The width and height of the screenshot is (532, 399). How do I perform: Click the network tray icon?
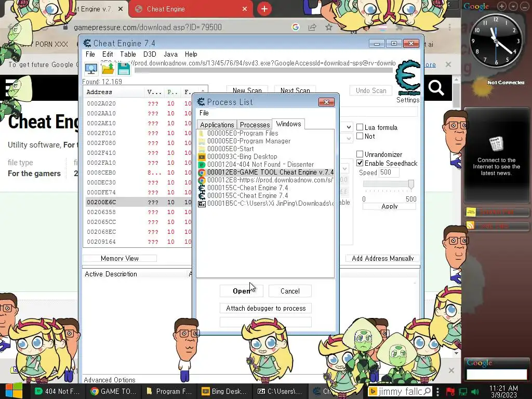point(463,392)
